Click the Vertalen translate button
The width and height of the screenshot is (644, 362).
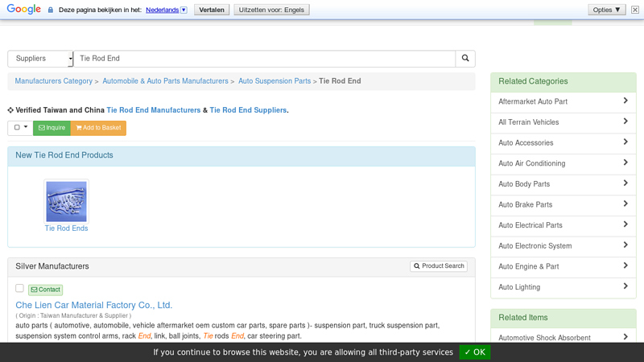[x=212, y=10]
